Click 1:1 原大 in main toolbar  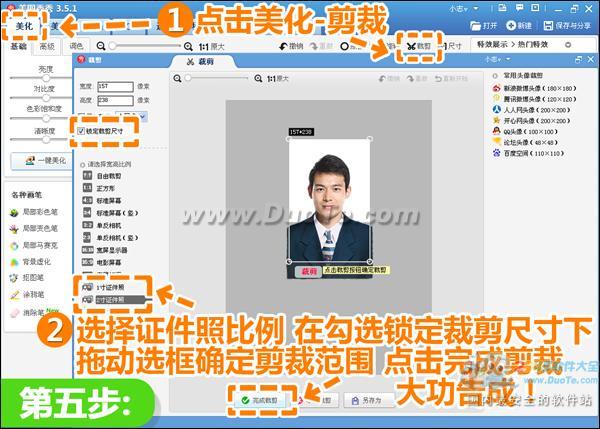(x=211, y=47)
